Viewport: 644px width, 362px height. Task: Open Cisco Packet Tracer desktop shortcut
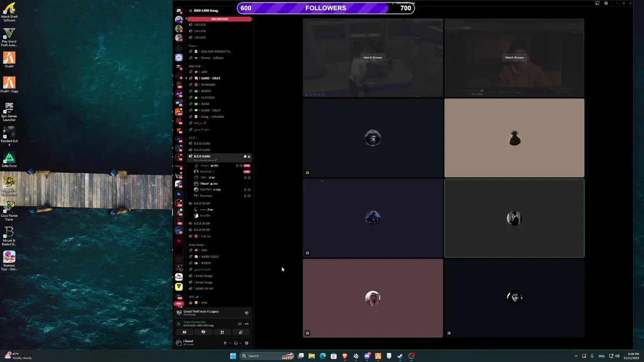(9, 211)
